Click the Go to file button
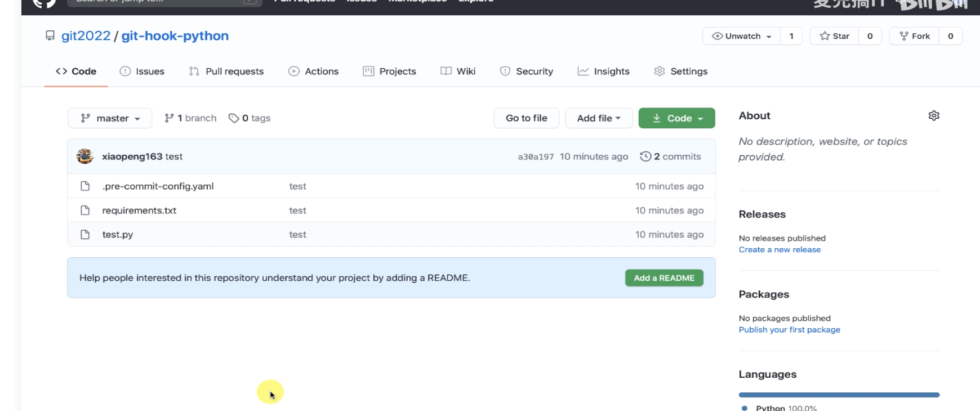 527,118
